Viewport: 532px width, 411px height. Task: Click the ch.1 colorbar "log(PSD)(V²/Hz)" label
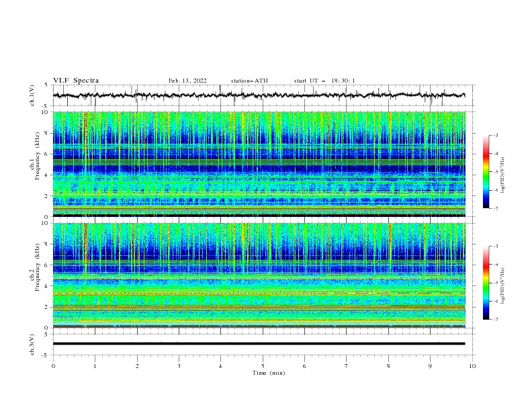click(503, 175)
